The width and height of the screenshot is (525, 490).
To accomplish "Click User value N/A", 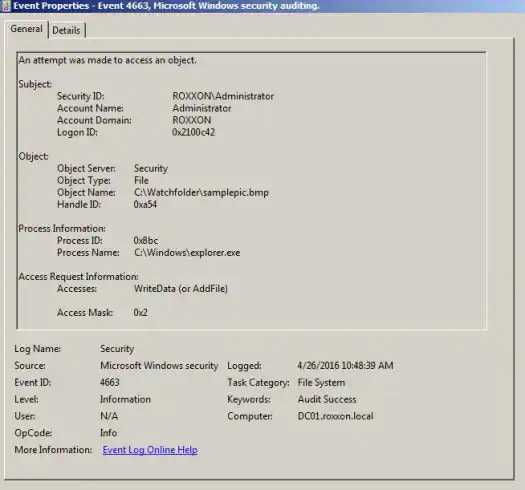I will (x=109, y=416).
